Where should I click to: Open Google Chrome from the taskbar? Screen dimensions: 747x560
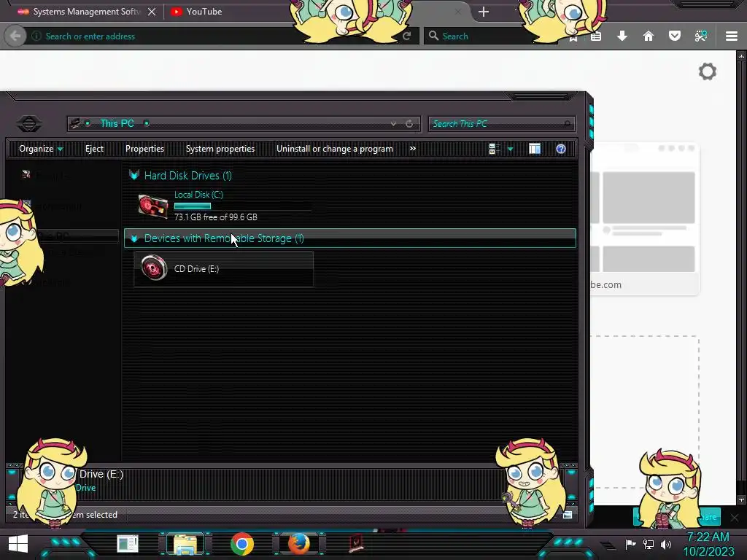point(242,544)
